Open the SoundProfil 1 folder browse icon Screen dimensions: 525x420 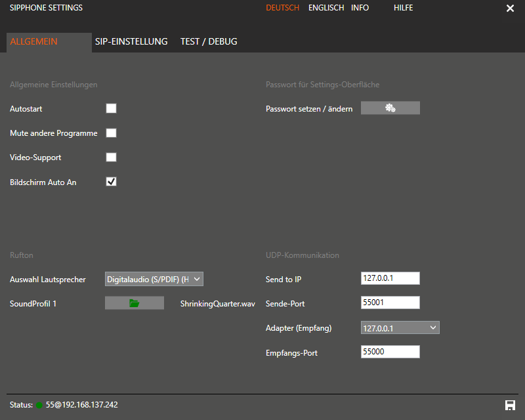135,303
